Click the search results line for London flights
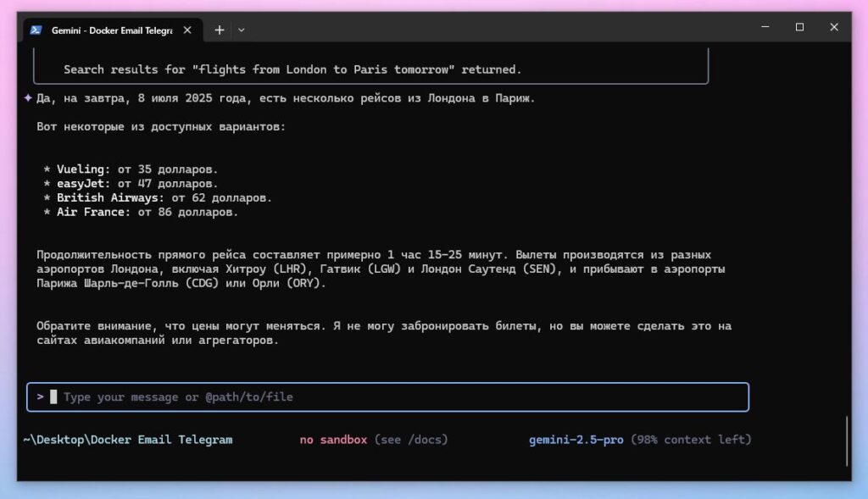 tap(292, 69)
